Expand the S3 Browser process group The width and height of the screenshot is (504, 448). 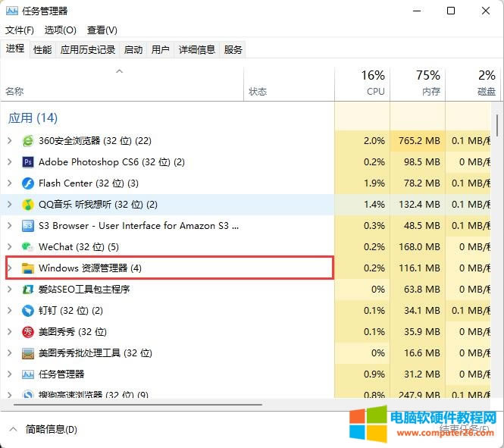tap(10, 226)
